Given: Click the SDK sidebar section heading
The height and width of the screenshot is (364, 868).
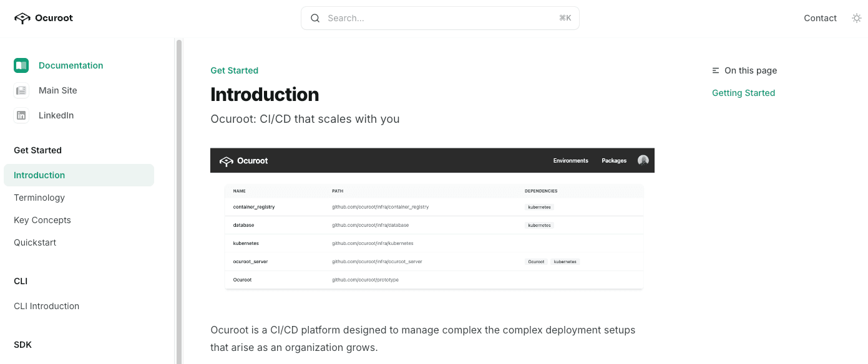Looking at the screenshot, I should [22, 345].
